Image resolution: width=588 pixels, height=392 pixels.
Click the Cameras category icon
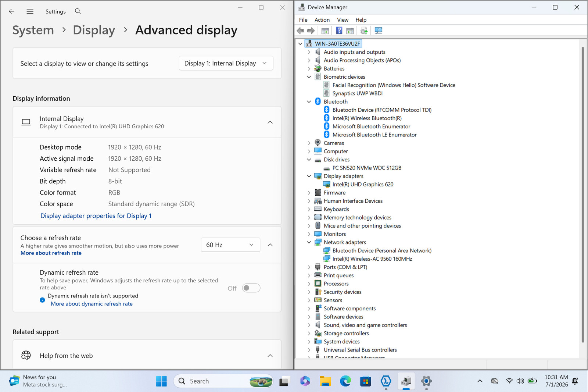[x=318, y=143]
